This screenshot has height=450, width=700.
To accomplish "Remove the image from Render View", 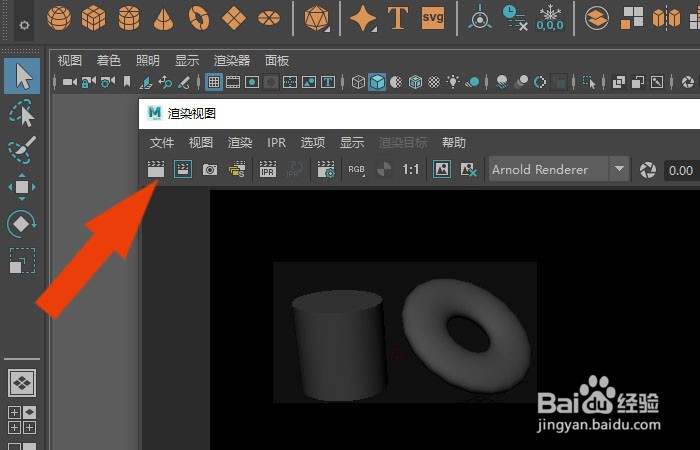I will point(468,170).
